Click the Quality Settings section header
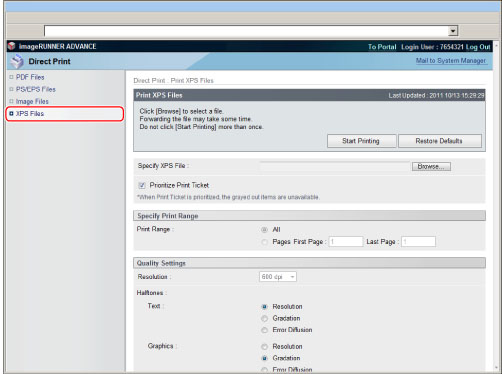Viewport: 502px width, 374px height. tap(309, 263)
